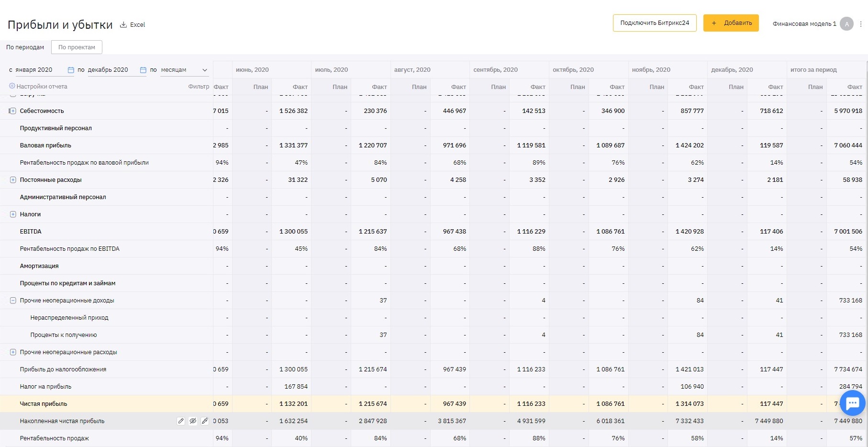
Task: Pick row color with eyedropper icon
Action: (x=205, y=421)
